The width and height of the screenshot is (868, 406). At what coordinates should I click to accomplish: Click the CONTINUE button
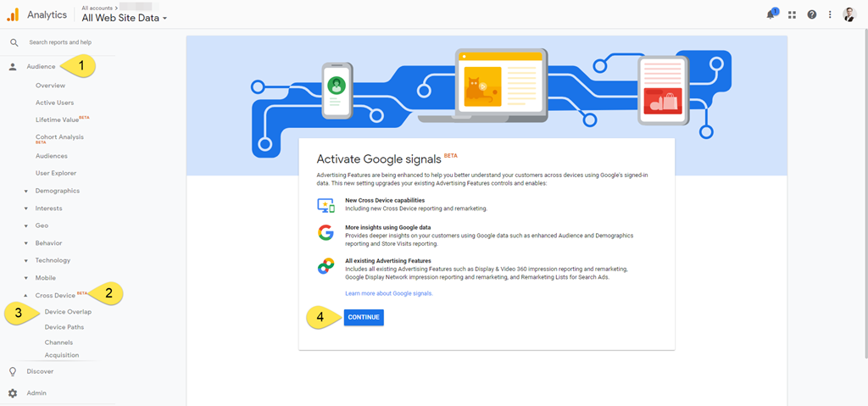click(364, 317)
